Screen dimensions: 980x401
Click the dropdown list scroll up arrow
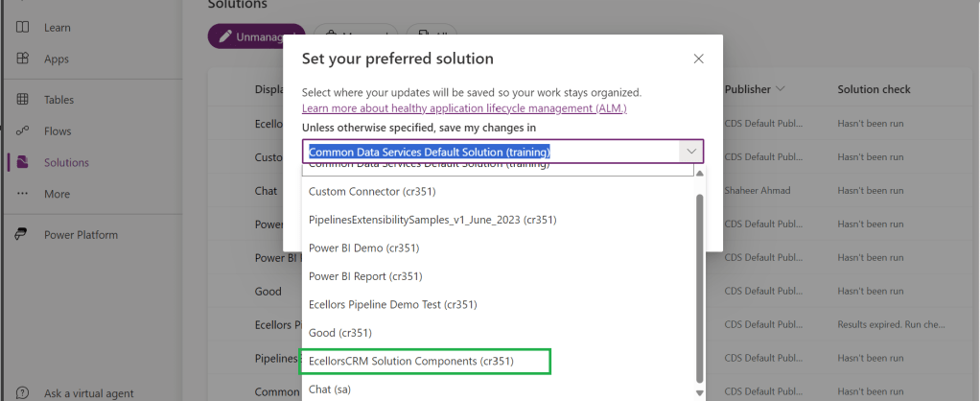[698, 174]
